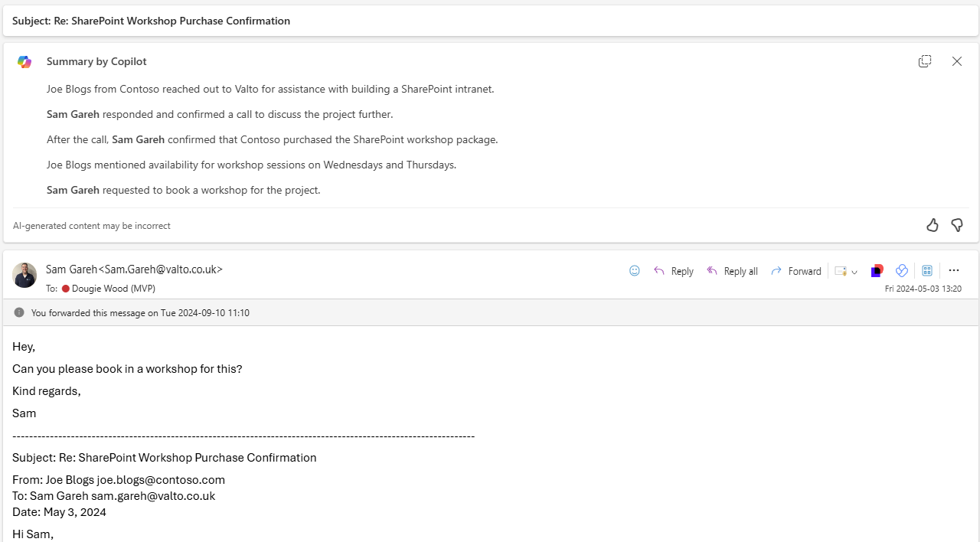Click the red presence dot by Dougie Wood
The height and width of the screenshot is (542, 980).
pyautogui.click(x=66, y=289)
